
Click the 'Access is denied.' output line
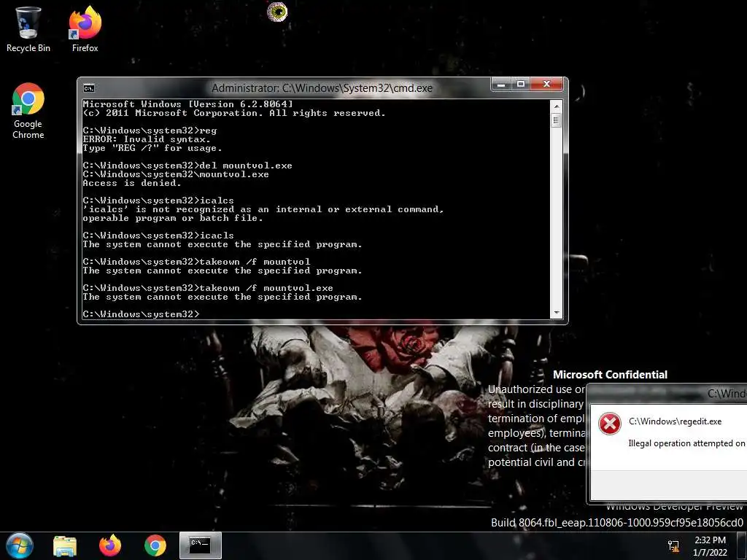click(x=131, y=183)
